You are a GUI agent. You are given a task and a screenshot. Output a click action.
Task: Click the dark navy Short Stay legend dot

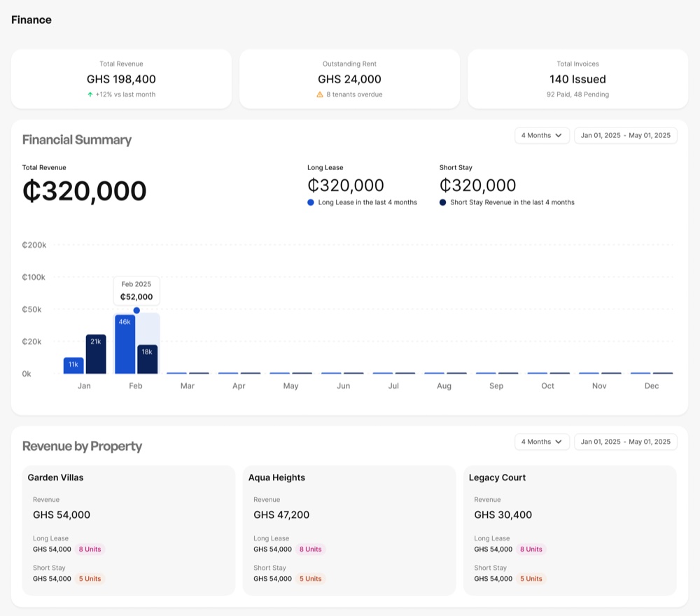(443, 202)
